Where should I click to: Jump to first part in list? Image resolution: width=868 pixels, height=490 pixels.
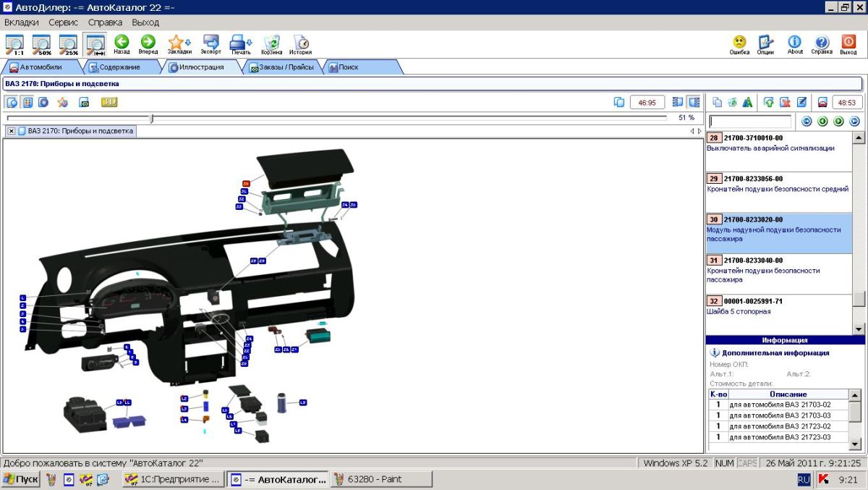807,122
